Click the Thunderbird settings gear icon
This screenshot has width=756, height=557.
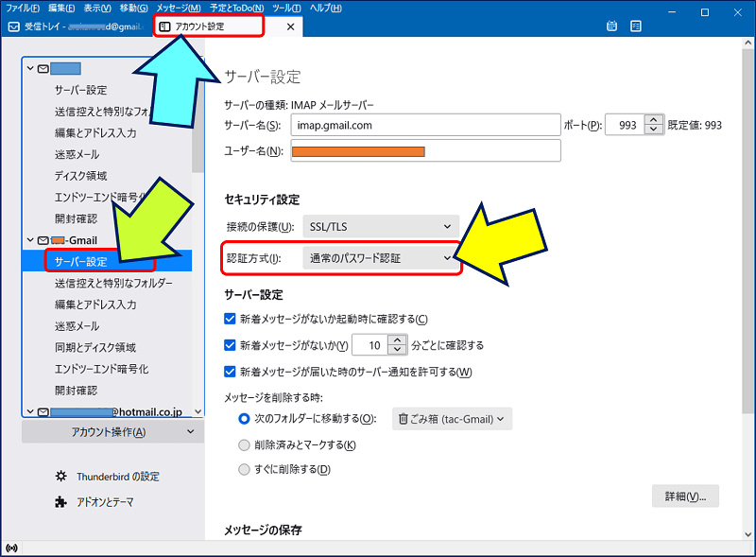pos(60,477)
